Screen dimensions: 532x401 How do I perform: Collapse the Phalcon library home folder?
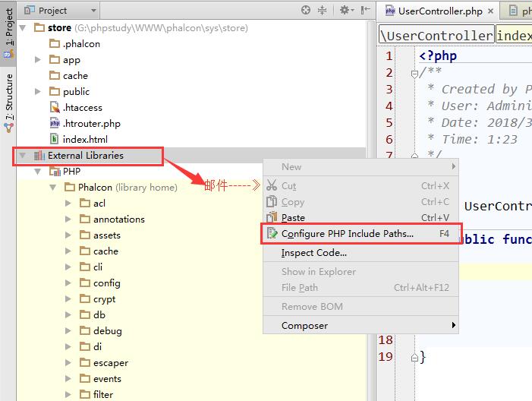click(x=52, y=187)
